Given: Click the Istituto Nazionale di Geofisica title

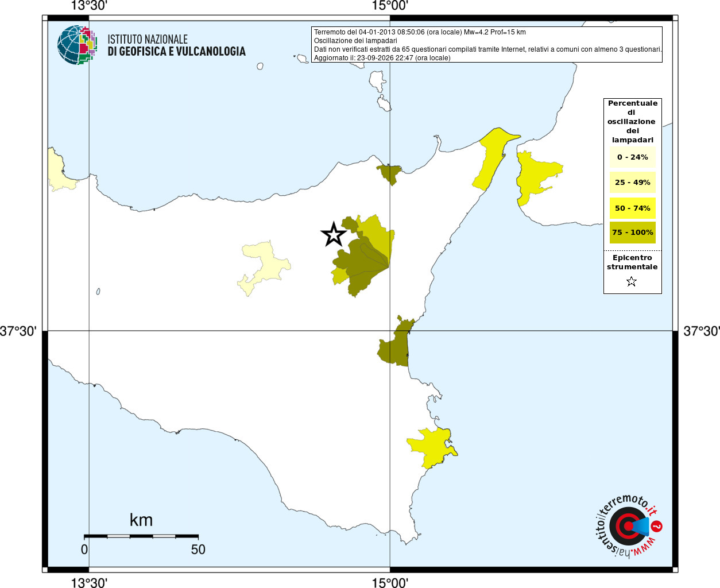Looking at the screenshot, I should tap(176, 45).
